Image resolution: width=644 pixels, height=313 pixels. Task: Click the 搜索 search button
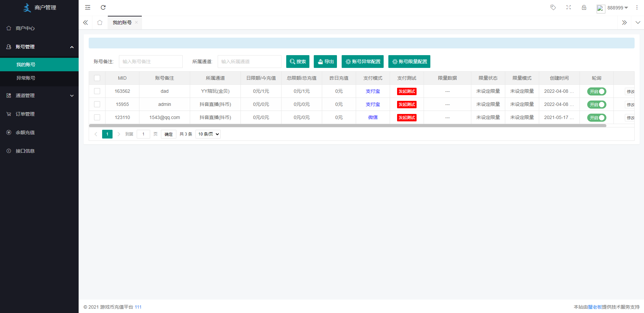point(297,62)
